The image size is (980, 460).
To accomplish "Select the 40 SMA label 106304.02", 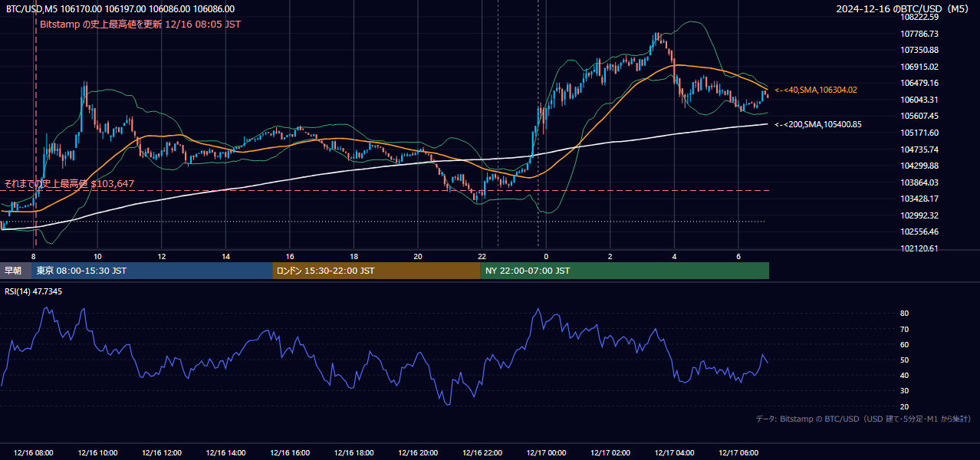I will coord(816,90).
